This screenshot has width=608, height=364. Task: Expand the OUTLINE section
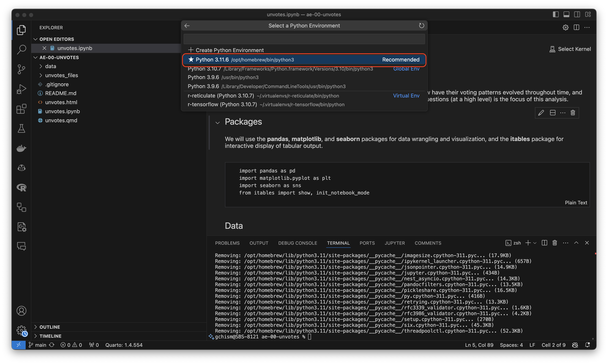click(x=50, y=327)
